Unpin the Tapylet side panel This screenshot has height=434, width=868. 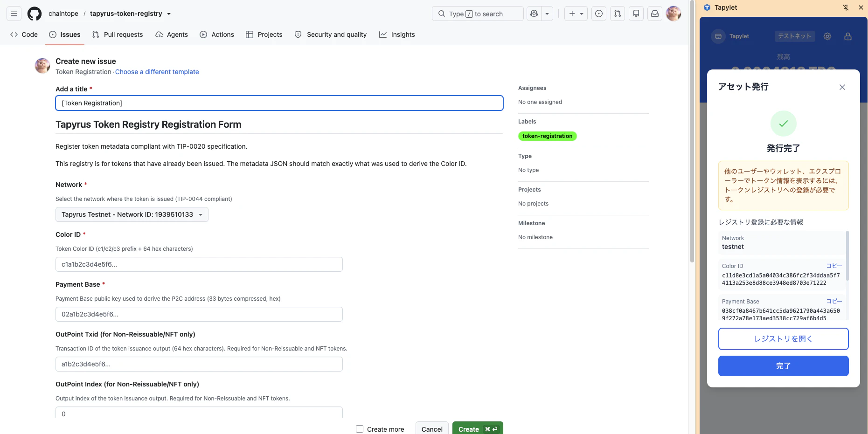(x=846, y=7)
